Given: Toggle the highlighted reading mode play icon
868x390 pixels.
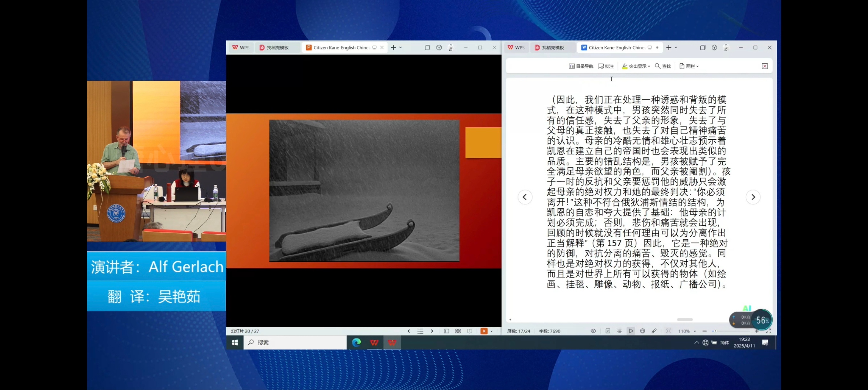Looking at the screenshot, I should click(631, 331).
